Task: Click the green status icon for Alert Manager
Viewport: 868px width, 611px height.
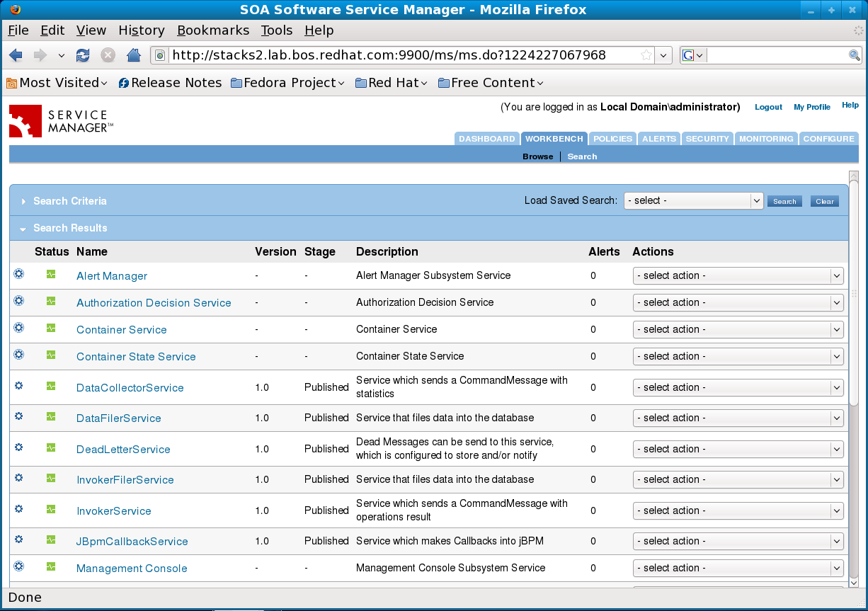Action: [x=51, y=274]
